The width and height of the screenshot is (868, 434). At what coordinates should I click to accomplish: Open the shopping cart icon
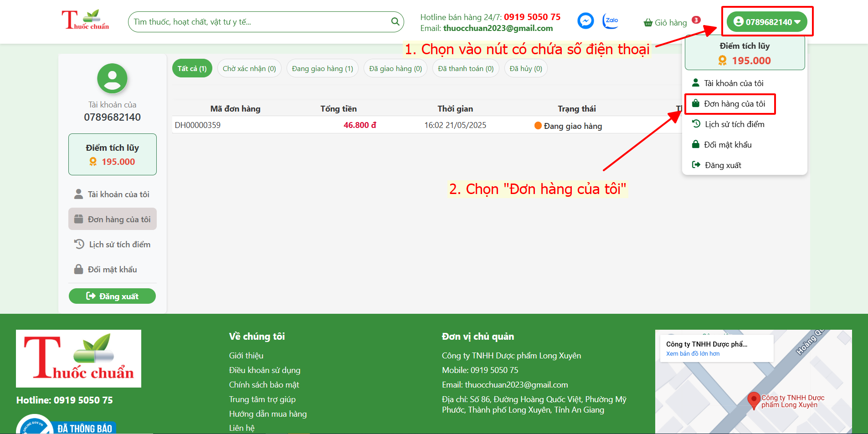coord(648,22)
